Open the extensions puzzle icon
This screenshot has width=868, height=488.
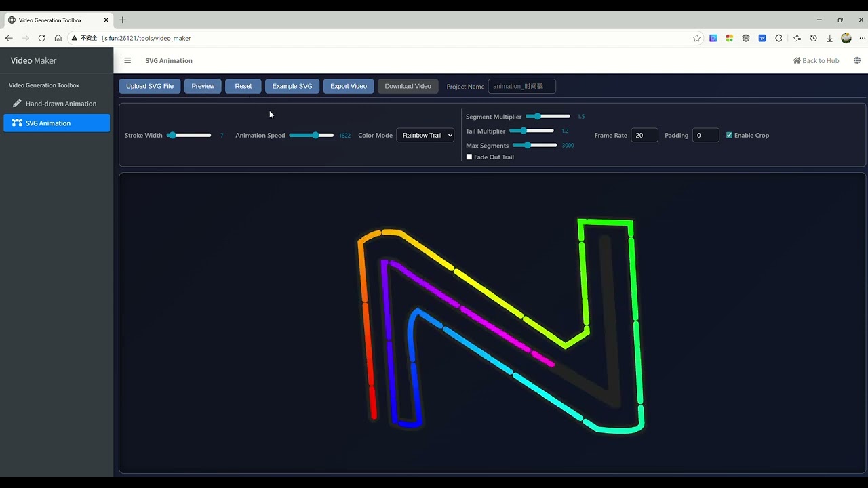pyautogui.click(x=778, y=38)
